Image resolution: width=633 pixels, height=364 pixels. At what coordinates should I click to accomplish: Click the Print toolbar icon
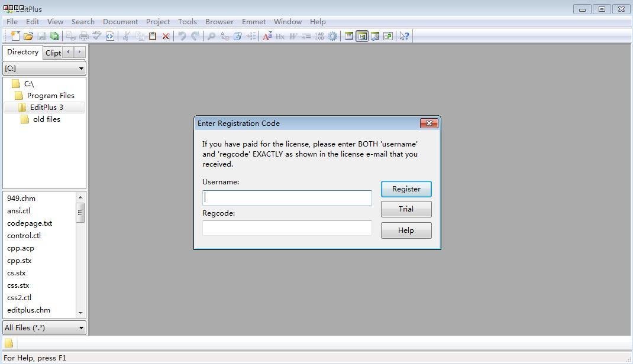click(84, 36)
